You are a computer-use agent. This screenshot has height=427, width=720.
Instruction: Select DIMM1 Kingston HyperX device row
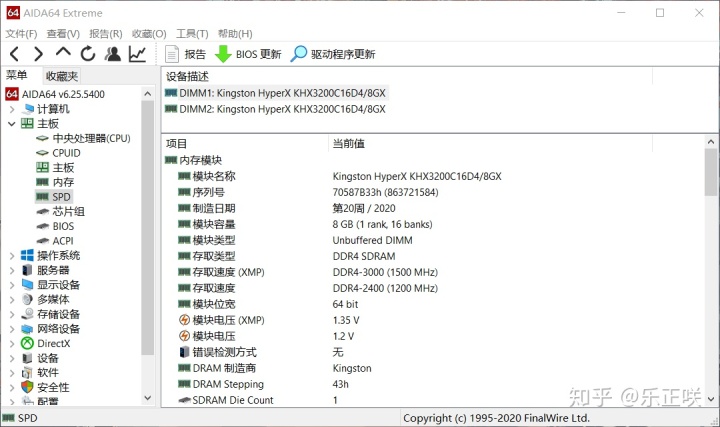pos(276,93)
